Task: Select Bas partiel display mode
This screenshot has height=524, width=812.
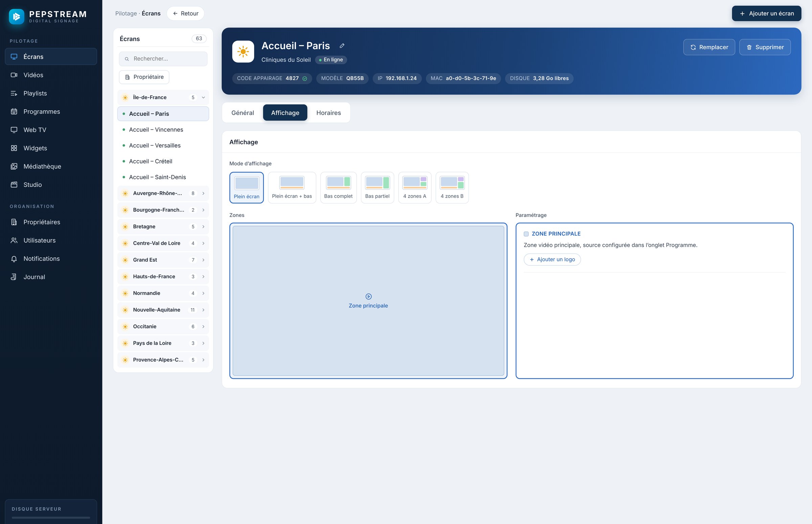Action: tap(378, 188)
